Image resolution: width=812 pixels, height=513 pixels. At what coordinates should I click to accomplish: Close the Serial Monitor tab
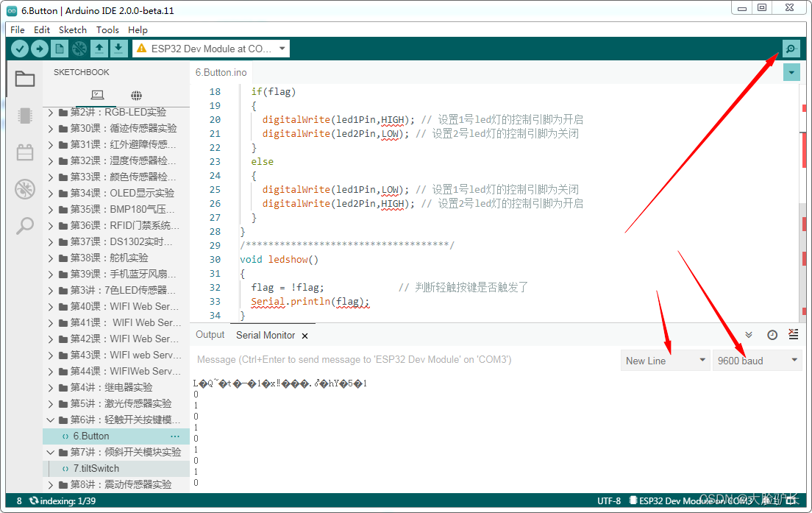click(305, 336)
